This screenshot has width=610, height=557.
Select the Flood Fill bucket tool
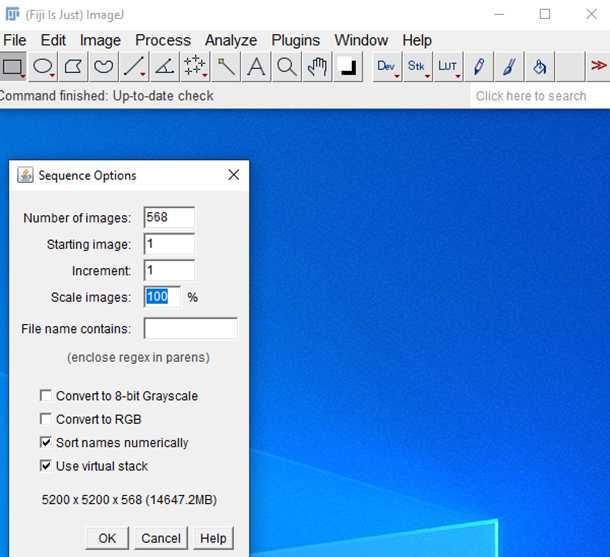point(540,67)
